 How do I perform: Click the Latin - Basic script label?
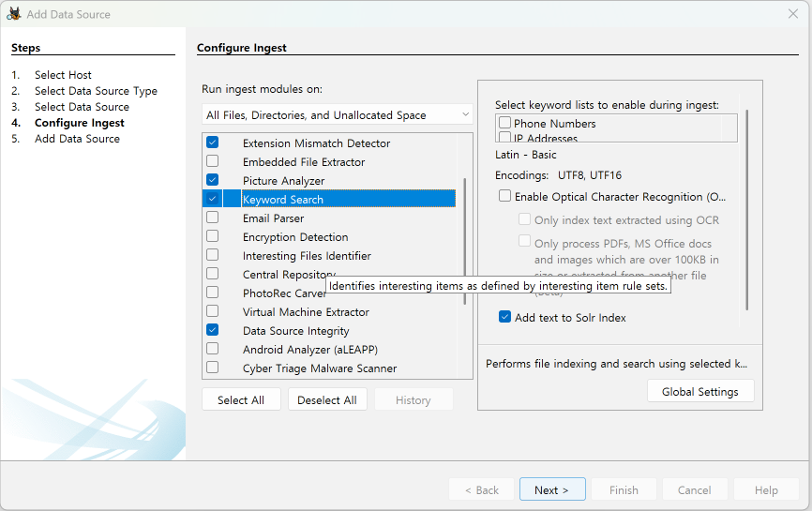(x=525, y=155)
